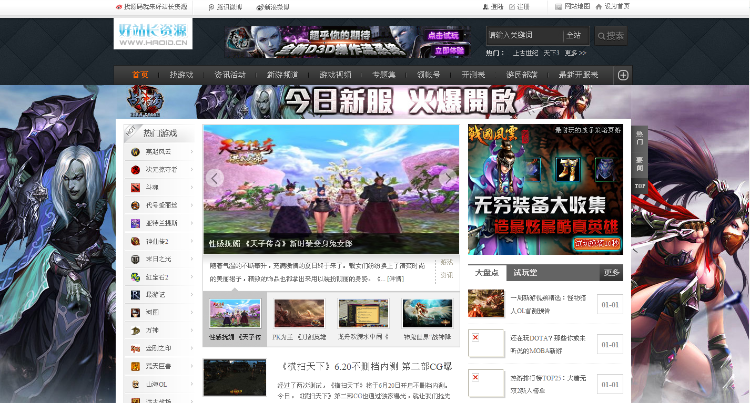This screenshot has height=403, width=750.
Task: Expand the arrow on the WoW icon row
Action: (191, 152)
